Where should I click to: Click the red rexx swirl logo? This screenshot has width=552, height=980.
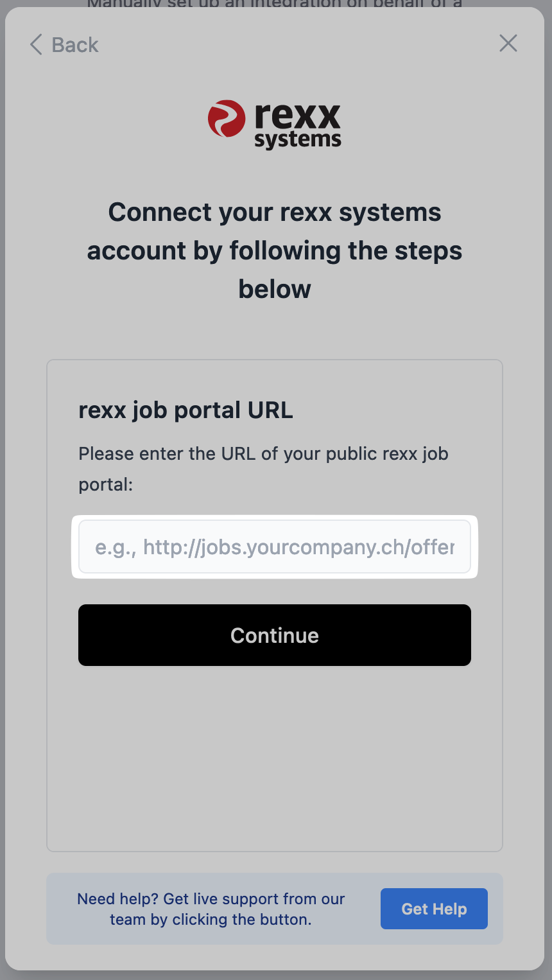tap(227, 119)
